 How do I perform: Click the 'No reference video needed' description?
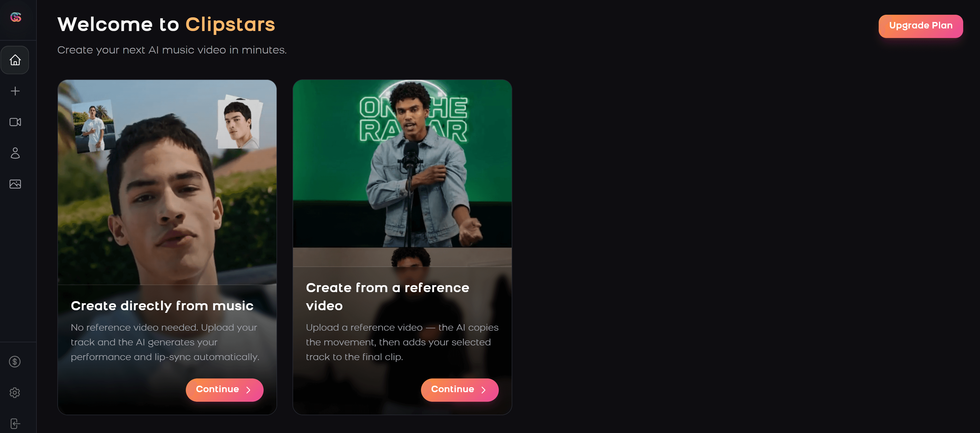[x=165, y=342]
